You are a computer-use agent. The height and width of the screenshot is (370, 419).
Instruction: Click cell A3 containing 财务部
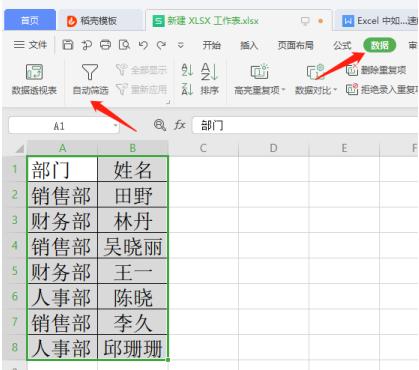point(62,220)
